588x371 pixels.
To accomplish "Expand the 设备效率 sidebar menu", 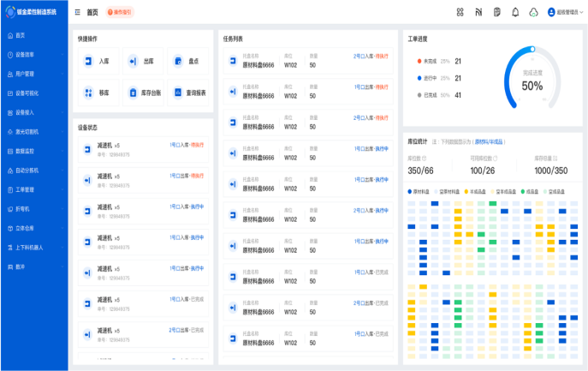I will [34, 54].
